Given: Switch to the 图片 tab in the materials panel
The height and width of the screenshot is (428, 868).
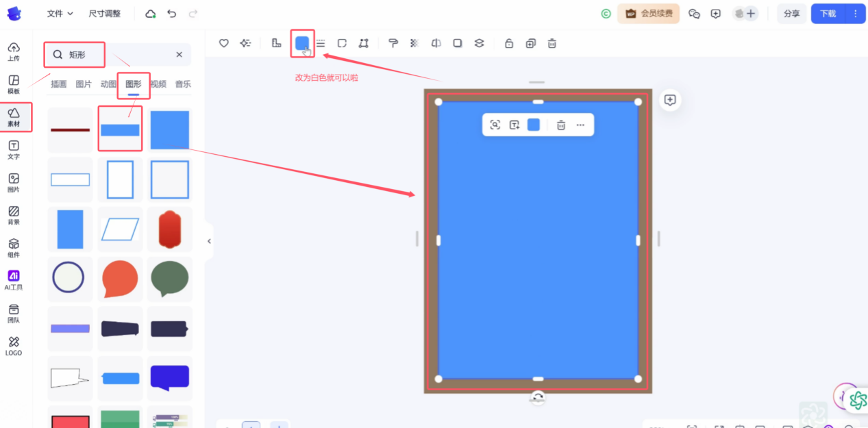Looking at the screenshot, I should [84, 84].
